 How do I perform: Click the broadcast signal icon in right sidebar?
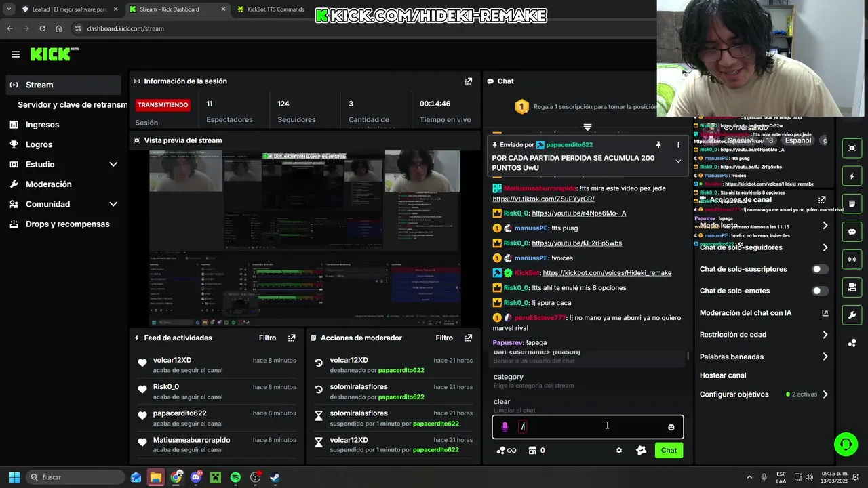852,260
